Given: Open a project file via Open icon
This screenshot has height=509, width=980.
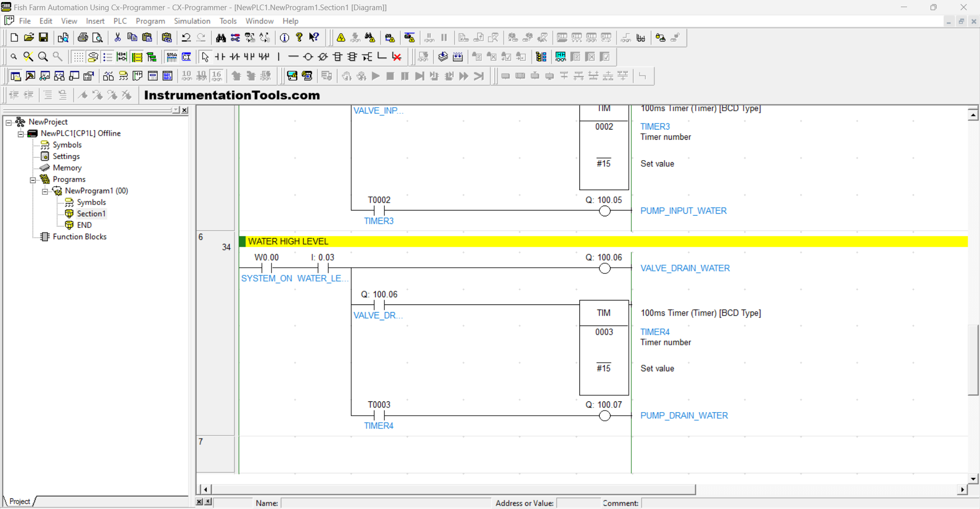Looking at the screenshot, I should click(x=29, y=38).
